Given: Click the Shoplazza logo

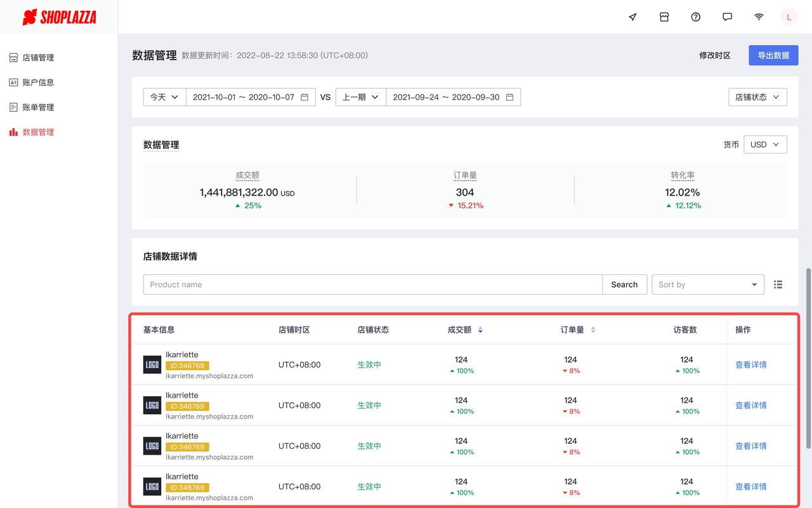Looking at the screenshot, I should coord(59,17).
